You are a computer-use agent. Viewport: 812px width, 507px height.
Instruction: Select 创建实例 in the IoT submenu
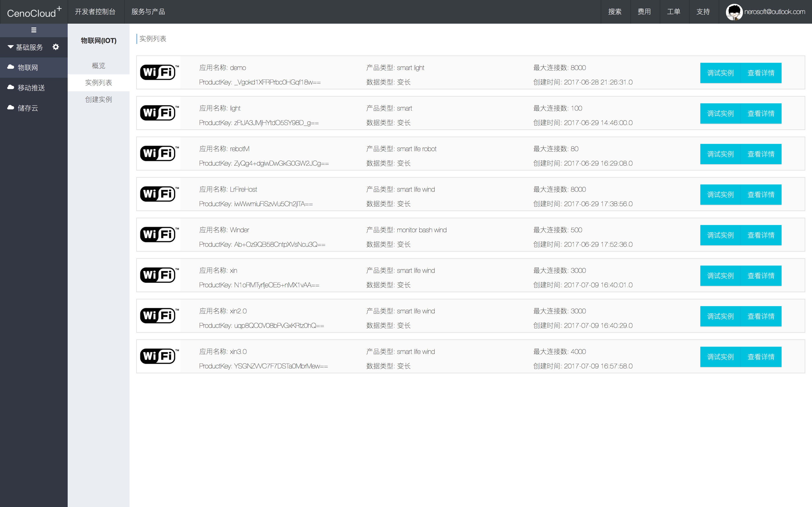(98, 99)
